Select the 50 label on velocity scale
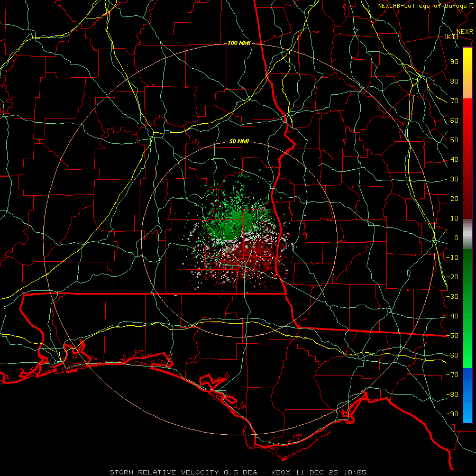The image size is (476, 476). point(454,140)
